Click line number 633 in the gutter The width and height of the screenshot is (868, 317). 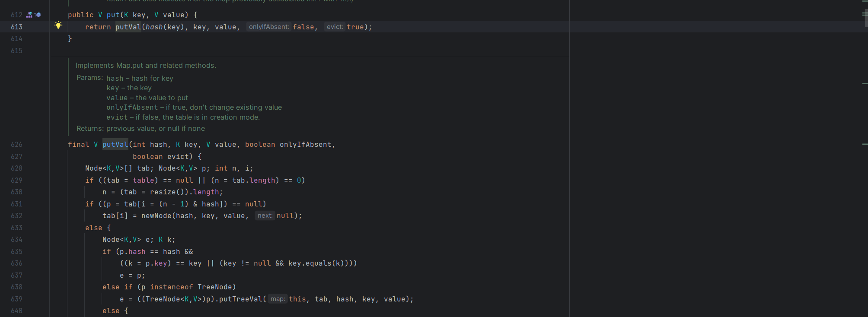click(16, 228)
